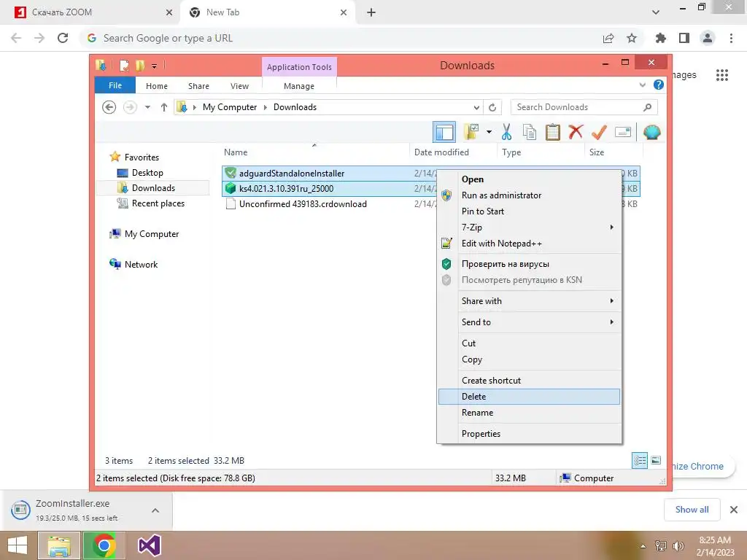Sort by the Name column header

coord(314,152)
